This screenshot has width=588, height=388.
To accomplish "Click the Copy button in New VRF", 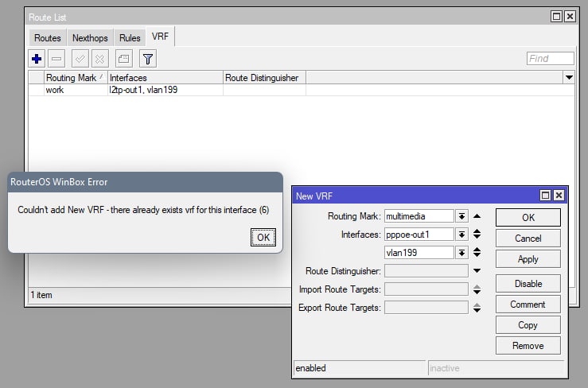I will [528, 325].
